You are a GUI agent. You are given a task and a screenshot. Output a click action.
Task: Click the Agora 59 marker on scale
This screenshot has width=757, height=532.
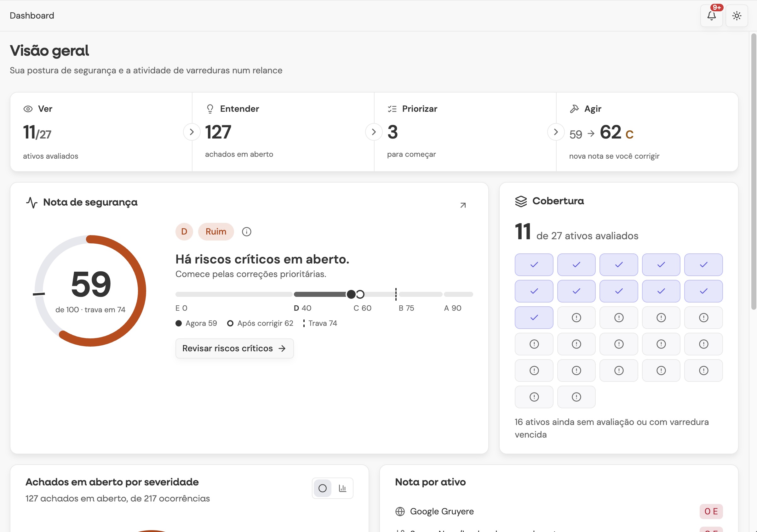(351, 294)
